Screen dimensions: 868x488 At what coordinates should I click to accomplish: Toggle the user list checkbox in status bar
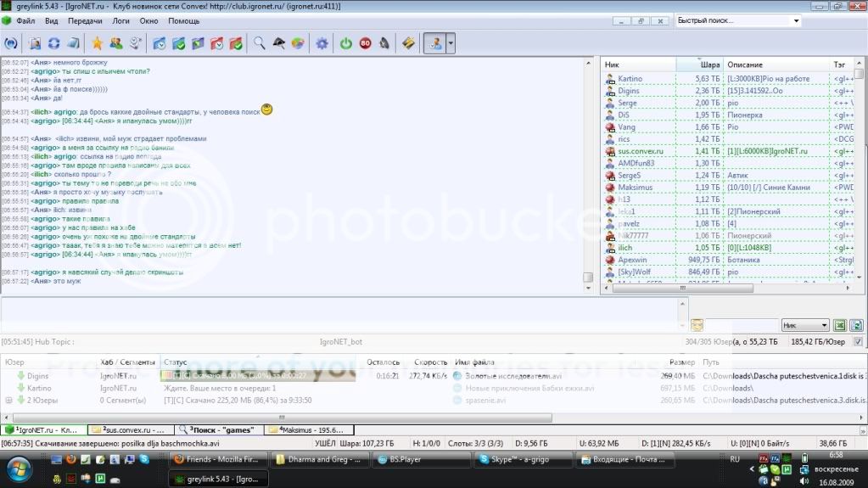click(x=858, y=341)
